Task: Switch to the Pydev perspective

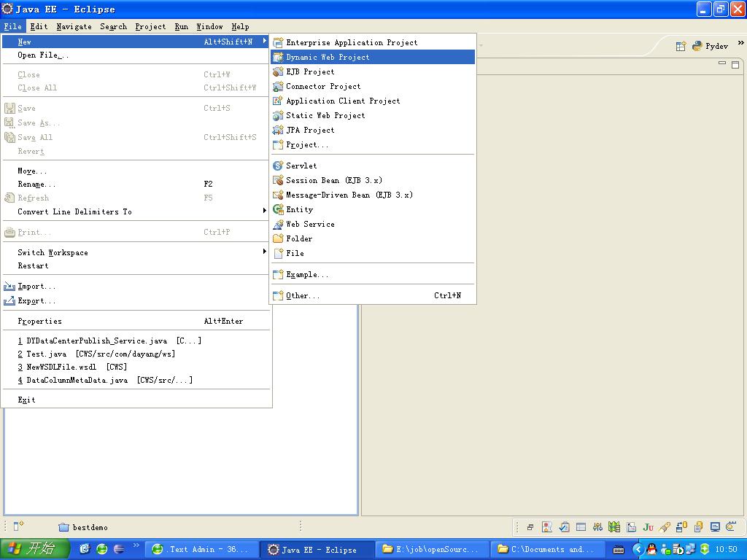Action: point(711,46)
